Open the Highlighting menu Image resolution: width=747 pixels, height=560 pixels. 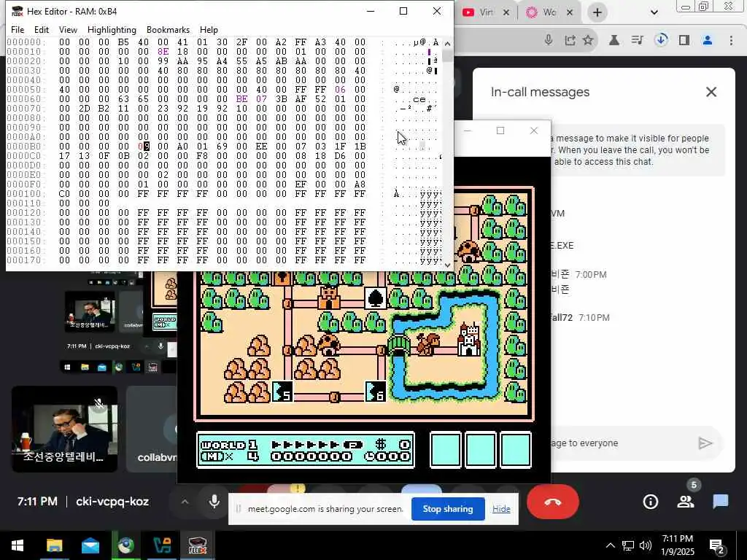[112, 29]
